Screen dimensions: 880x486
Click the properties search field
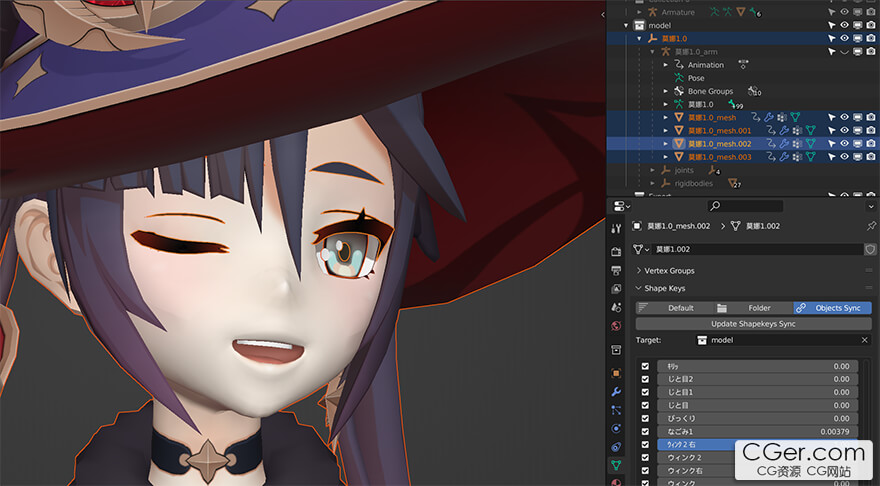746,206
